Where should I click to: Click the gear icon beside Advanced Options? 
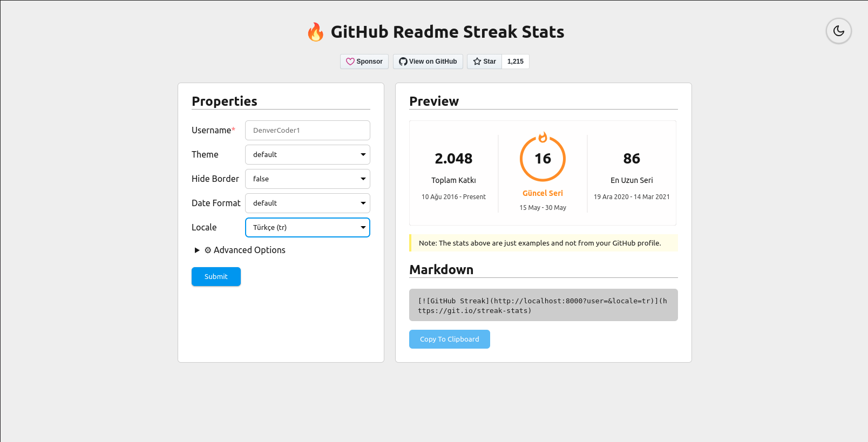click(208, 250)
